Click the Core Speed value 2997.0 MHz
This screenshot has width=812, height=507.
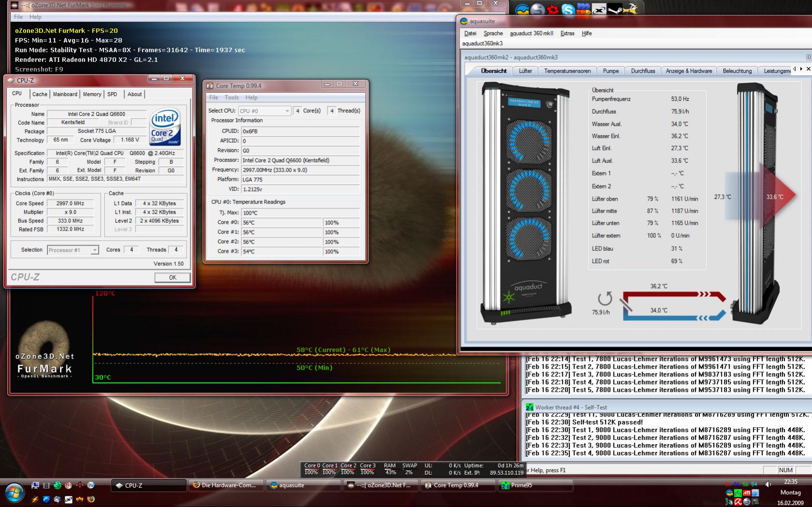tap(71, 203)
